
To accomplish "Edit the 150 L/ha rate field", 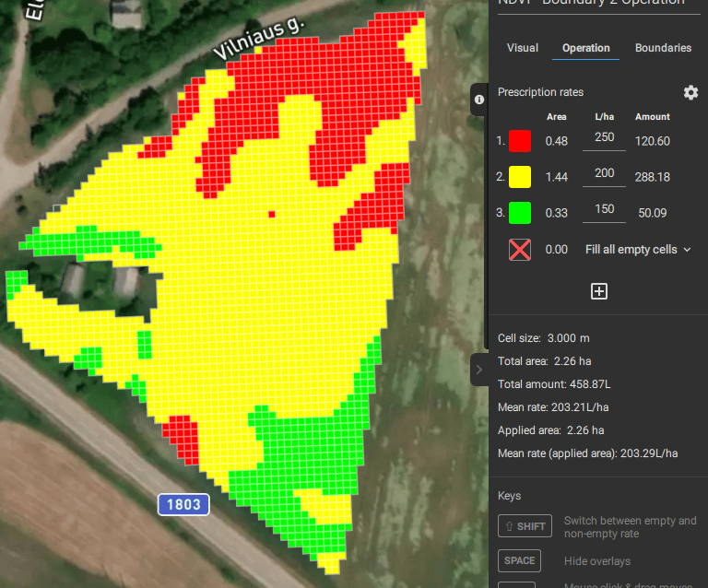I will pos(604,210).
